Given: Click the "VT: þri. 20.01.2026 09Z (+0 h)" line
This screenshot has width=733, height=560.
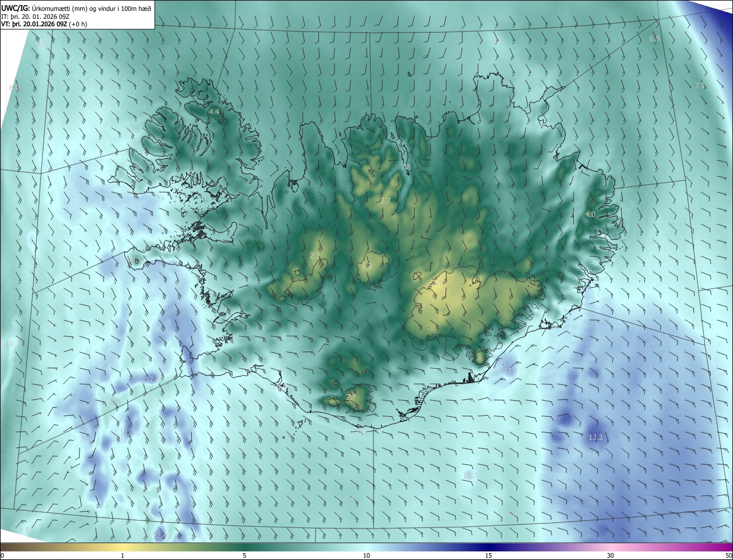Looking at the screenshot, I should click(x=44, y=23).
